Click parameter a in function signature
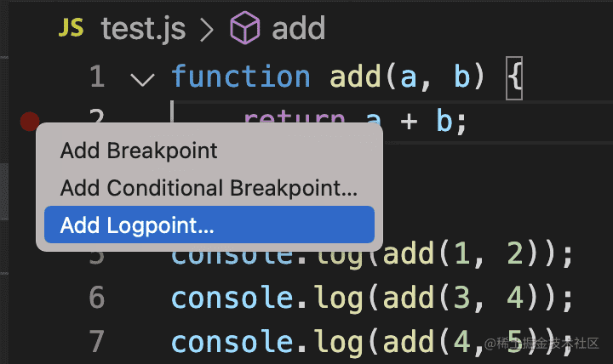This screenshot has width=613, height=364. click(408, 77)
